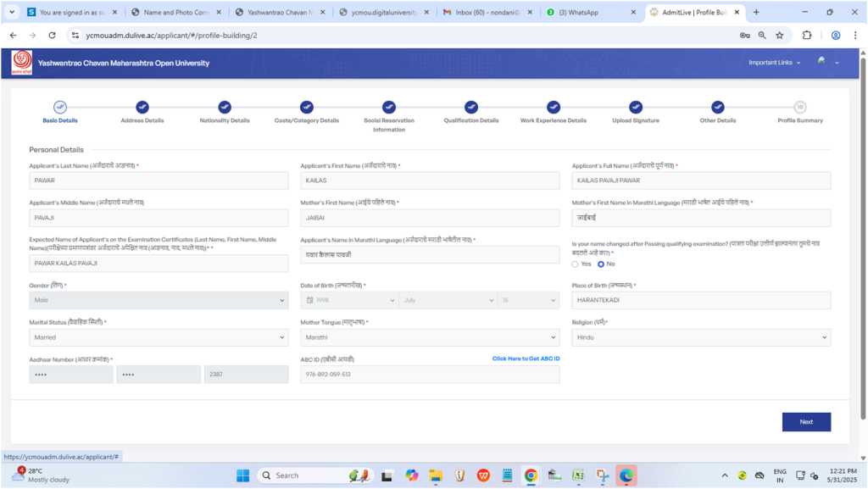Screen dimensions: 868x489
Task: Open the Caste/Category Details step icon
Action: pos(307,107)
